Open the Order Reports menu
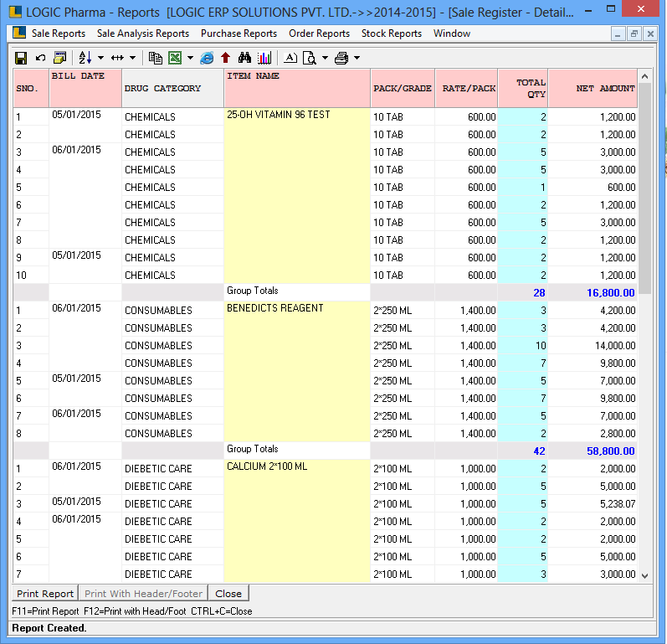 [319, 33]
